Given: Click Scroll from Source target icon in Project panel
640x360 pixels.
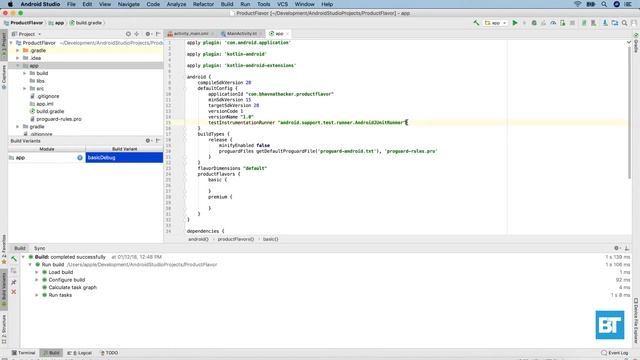Looking at the screenshot, I should 128,34.
